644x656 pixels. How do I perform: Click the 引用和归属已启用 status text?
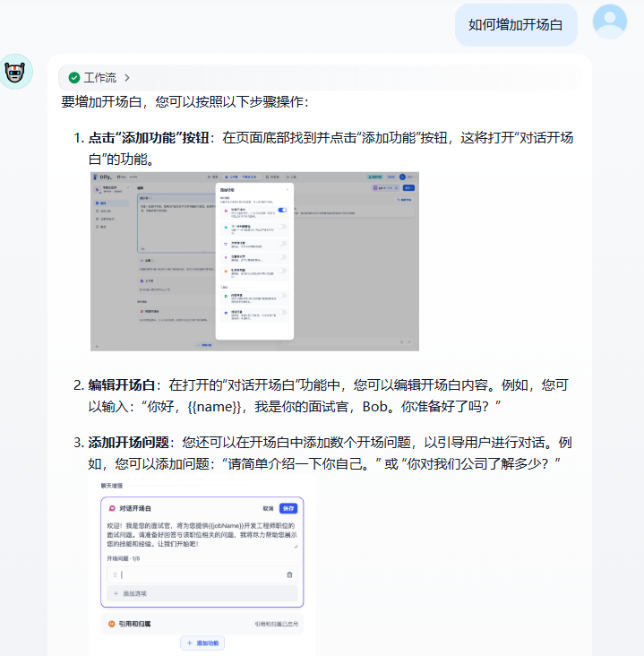(x=277, y=624)
